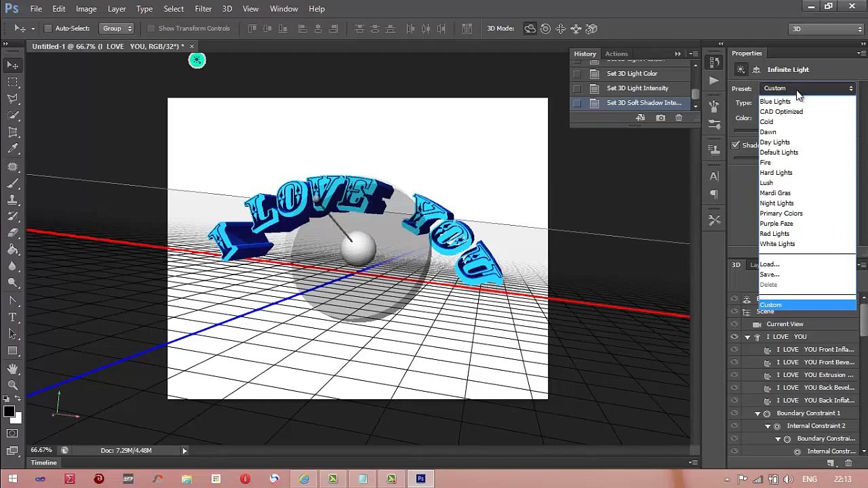868x488 pixels.
Task: Collapse the I LOVE YOU mesh tree
Action: [747, 337]
